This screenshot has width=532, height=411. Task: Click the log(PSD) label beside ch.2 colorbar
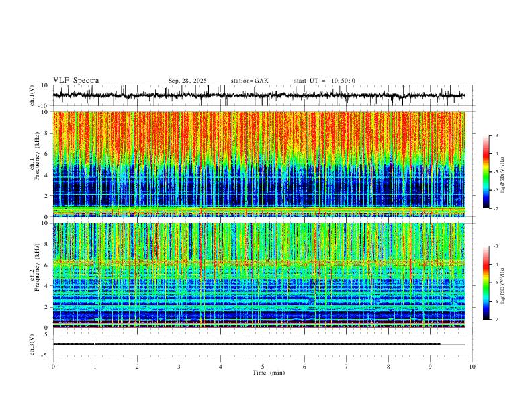pos(503,286)
